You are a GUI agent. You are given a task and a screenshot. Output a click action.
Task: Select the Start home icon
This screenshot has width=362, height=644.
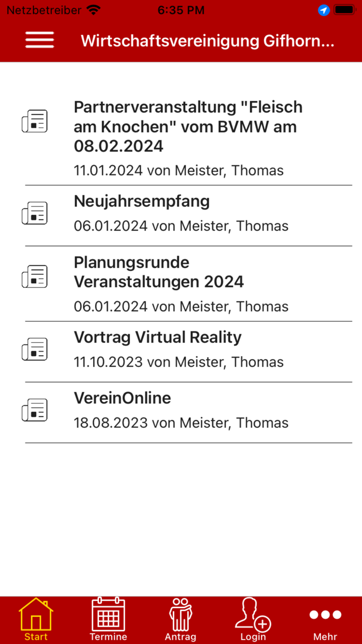click(x=35, y=615)
